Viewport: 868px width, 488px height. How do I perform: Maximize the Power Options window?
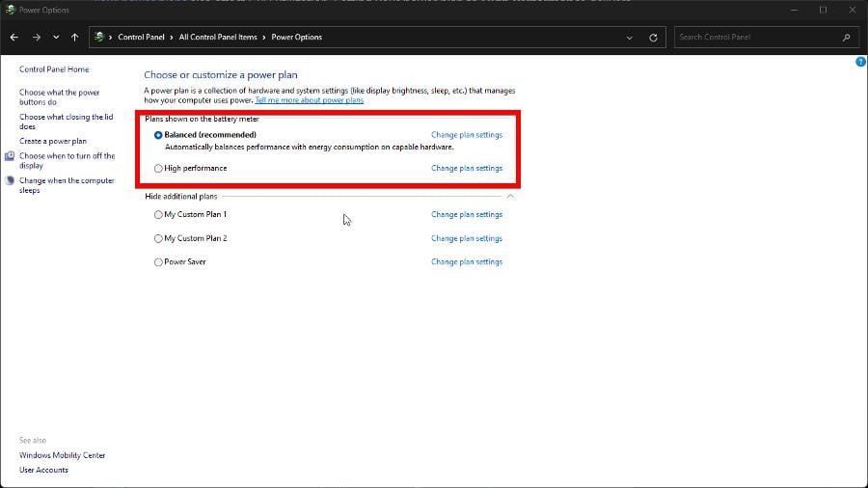click(x=824, y=10)
